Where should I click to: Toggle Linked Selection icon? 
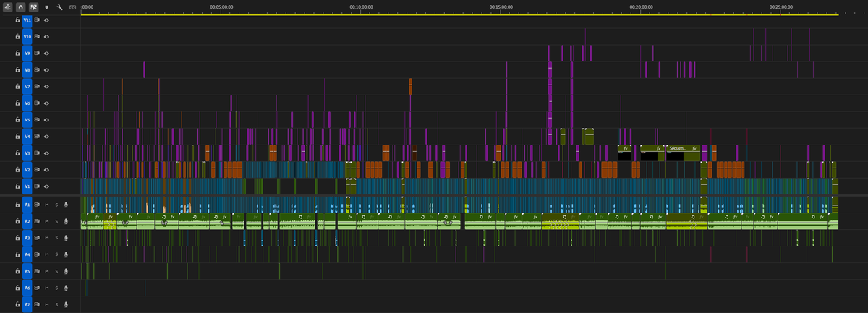[x=33, y=7]
